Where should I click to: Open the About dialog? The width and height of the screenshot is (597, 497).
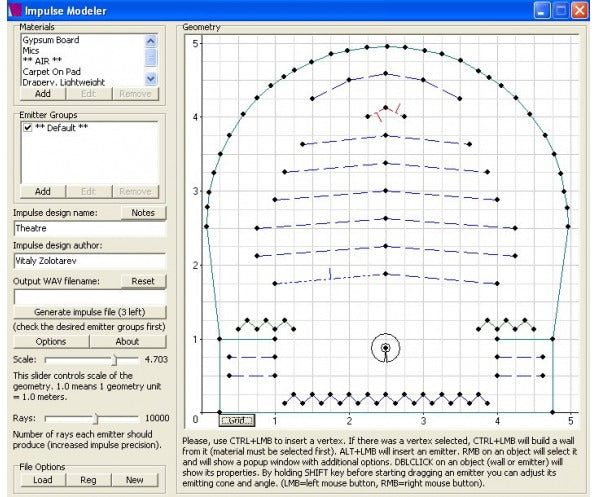coord(128,342)
